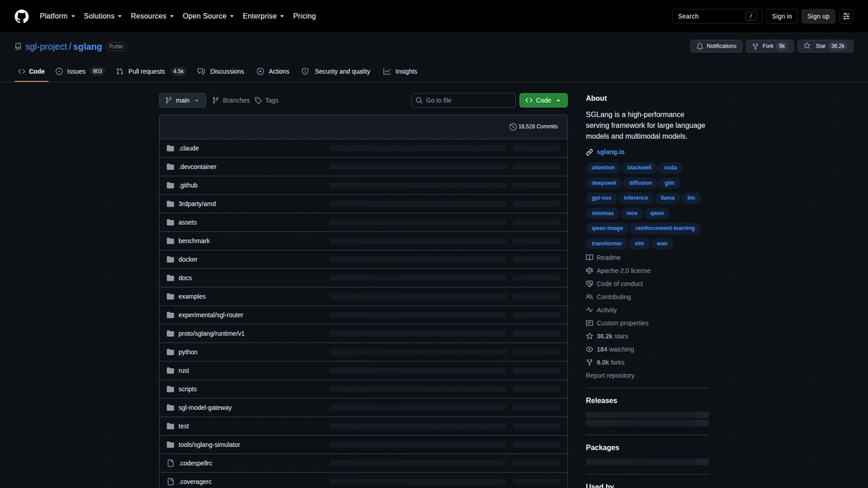Click the link icon beside sglang.io

point(590,152)
